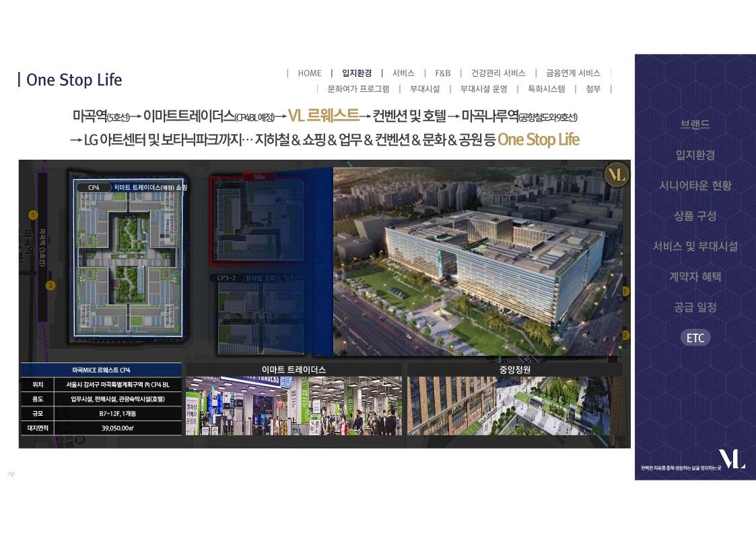Click the 규모 row label in table

click(x=38, y=414)
